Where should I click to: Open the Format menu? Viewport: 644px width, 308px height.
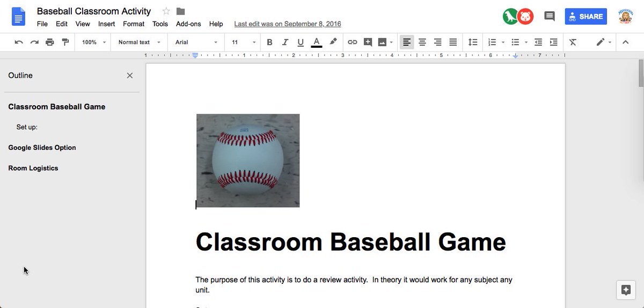pyautogui.click(x=134, y=24)
